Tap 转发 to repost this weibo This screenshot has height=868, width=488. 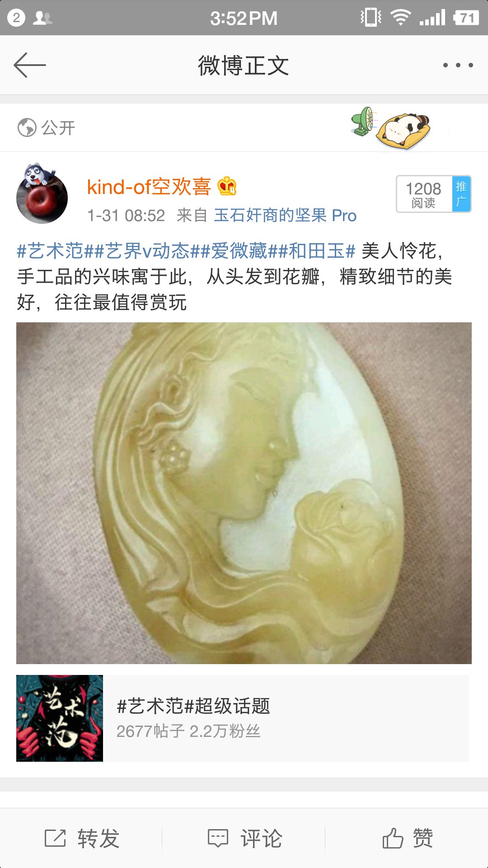pos(82,838)
